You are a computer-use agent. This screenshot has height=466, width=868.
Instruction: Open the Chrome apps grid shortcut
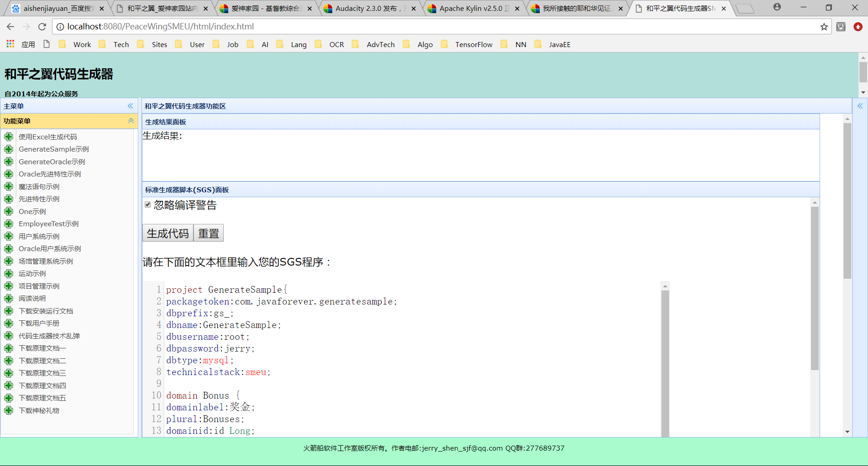click(x=10, y=44)
